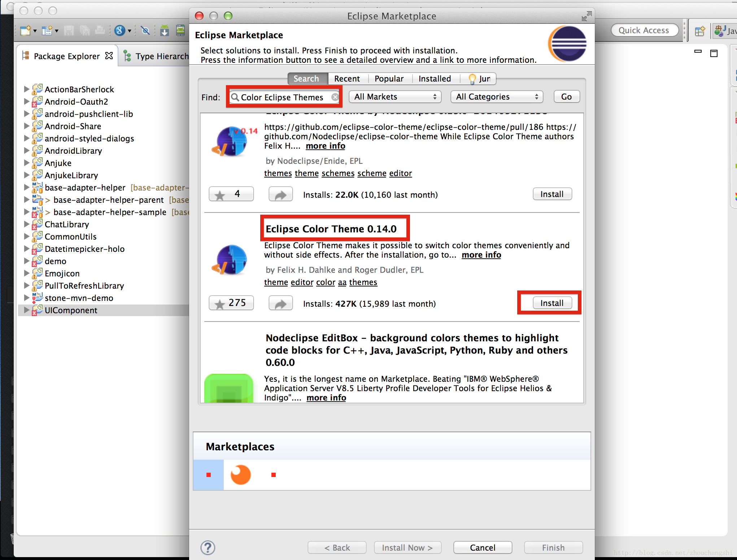Expand the base-adapter-helper-sample project
The width and height of the screenshot is (737, 560).
point(26,211)
